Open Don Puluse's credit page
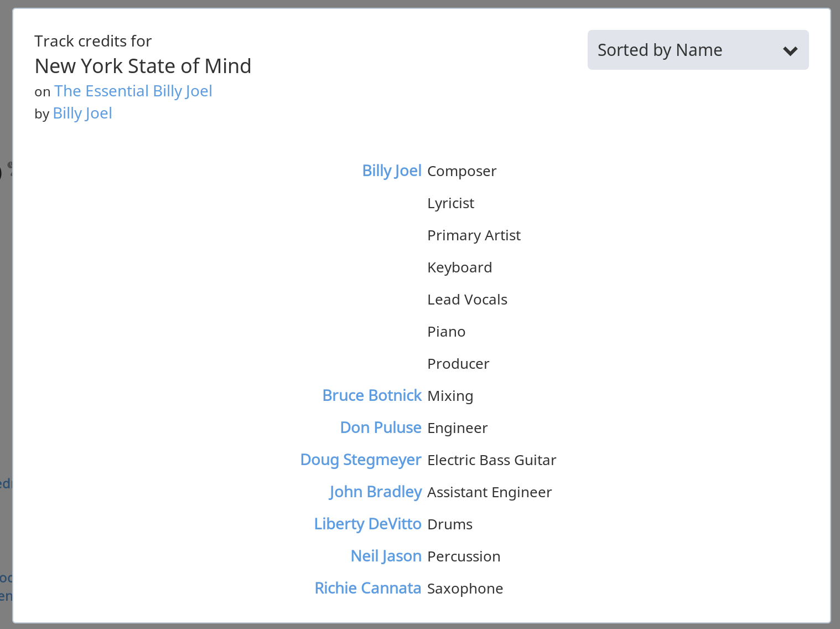 tap(381, 427)
